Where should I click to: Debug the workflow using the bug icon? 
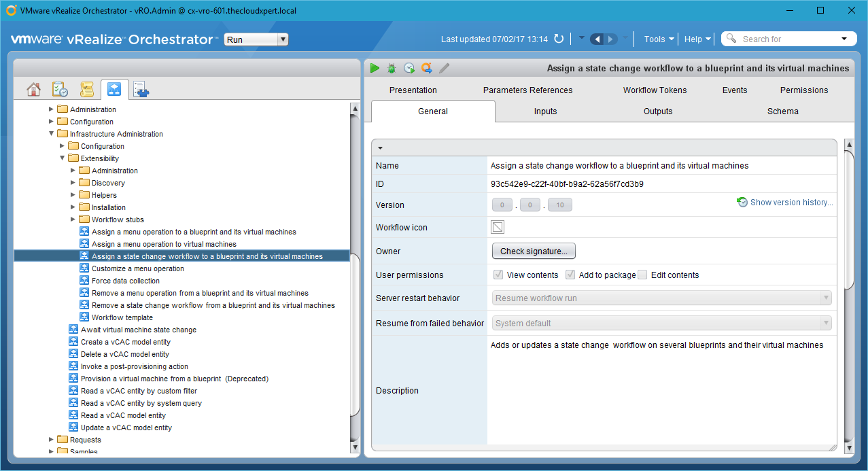click(392, 68)
